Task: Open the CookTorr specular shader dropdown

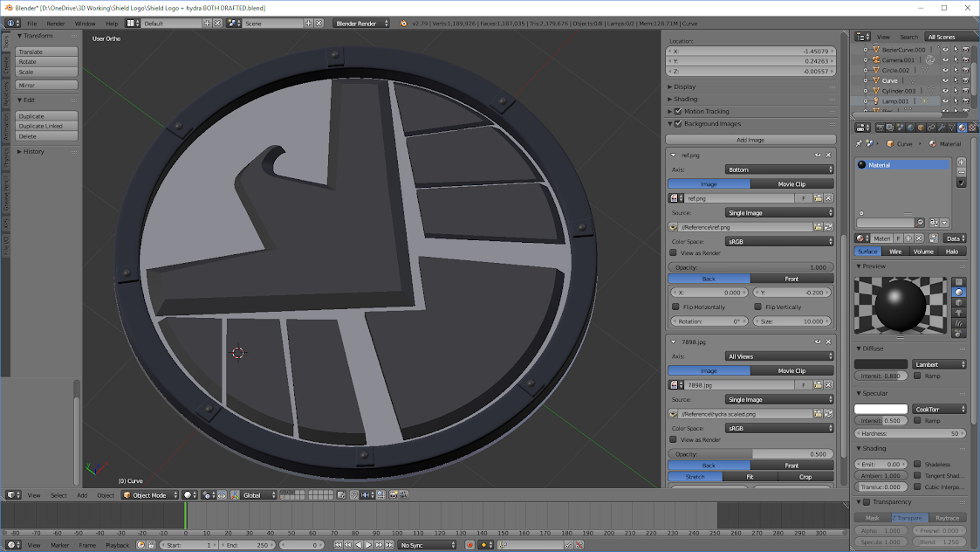Action: (x=939, y=409)
